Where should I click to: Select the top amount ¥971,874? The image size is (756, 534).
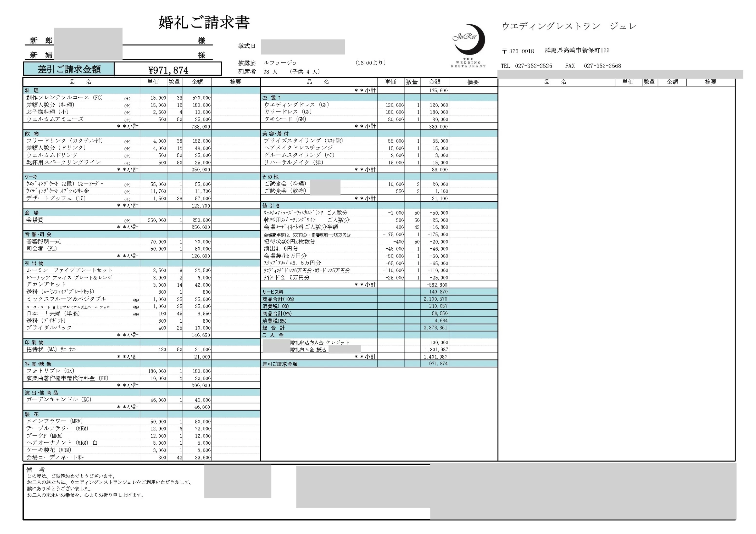point(168,70)
